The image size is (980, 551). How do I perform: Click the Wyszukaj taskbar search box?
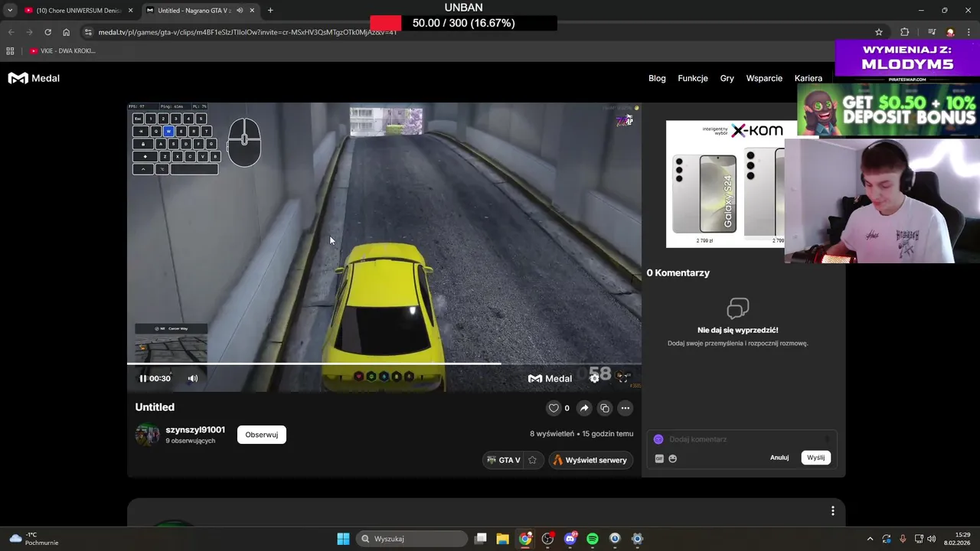coord(413,539)
